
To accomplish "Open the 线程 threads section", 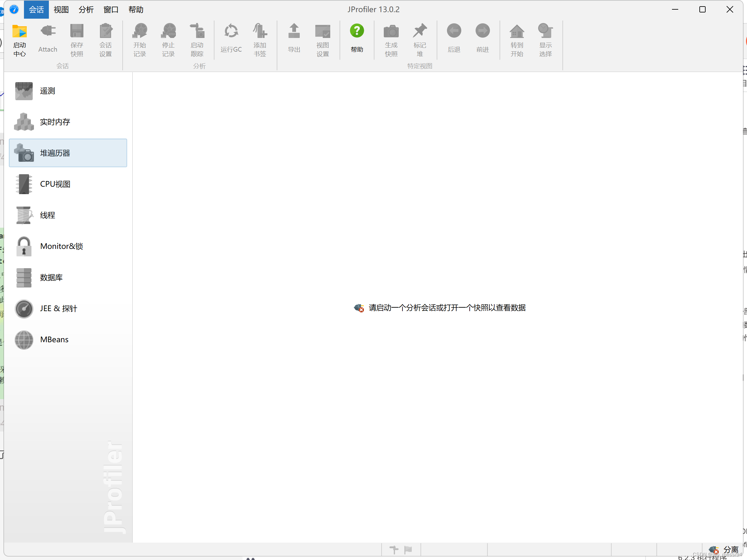I will click(68, 215).
